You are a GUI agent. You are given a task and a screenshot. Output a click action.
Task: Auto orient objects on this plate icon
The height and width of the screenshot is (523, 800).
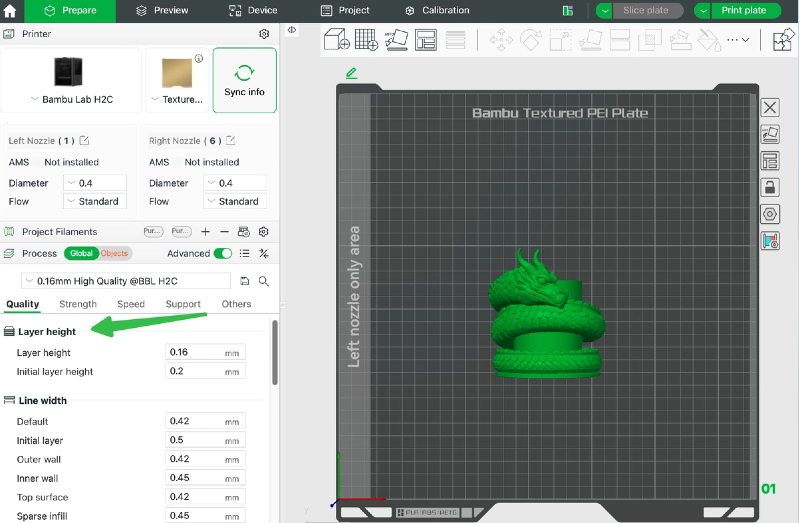tap(770, 134)
